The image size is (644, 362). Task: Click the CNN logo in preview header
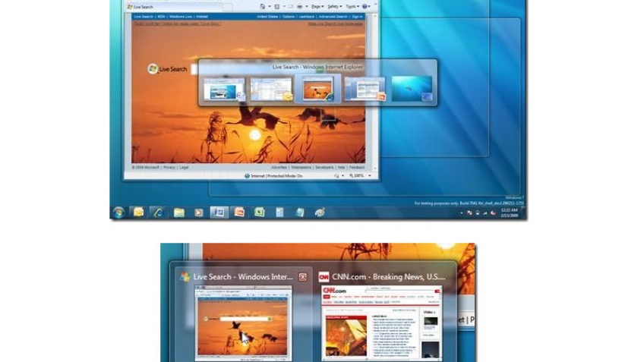pos(324,277)
